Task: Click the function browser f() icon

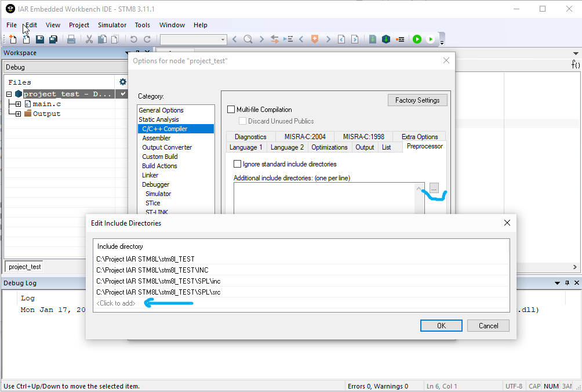Action: pos(575,64)
